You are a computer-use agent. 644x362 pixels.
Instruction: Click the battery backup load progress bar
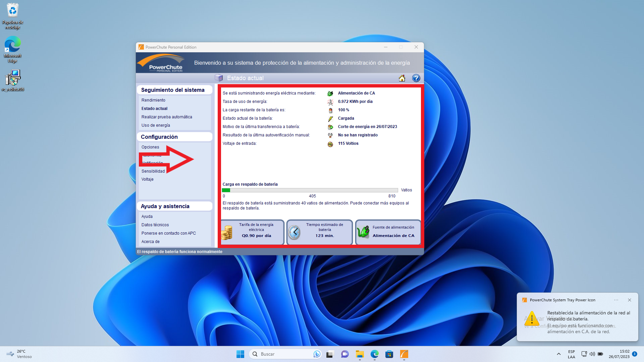(310, 190)
